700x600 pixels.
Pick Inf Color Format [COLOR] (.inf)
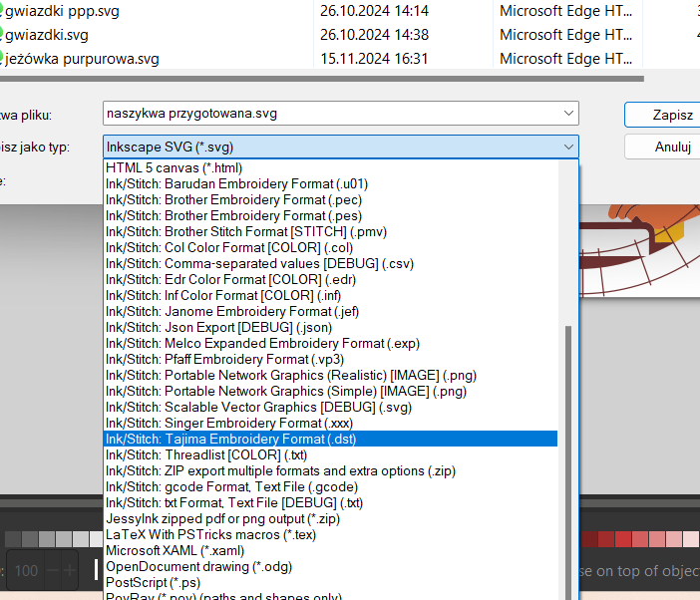point(330,296)
